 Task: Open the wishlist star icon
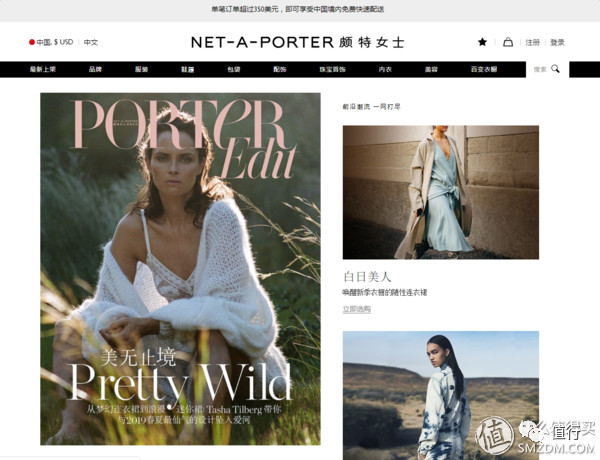click(483, 42)
